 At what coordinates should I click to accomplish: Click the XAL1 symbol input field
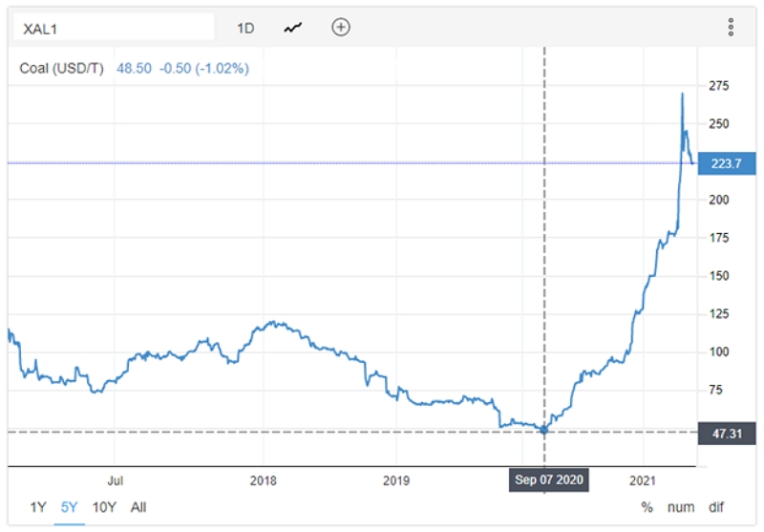[114, 28]
